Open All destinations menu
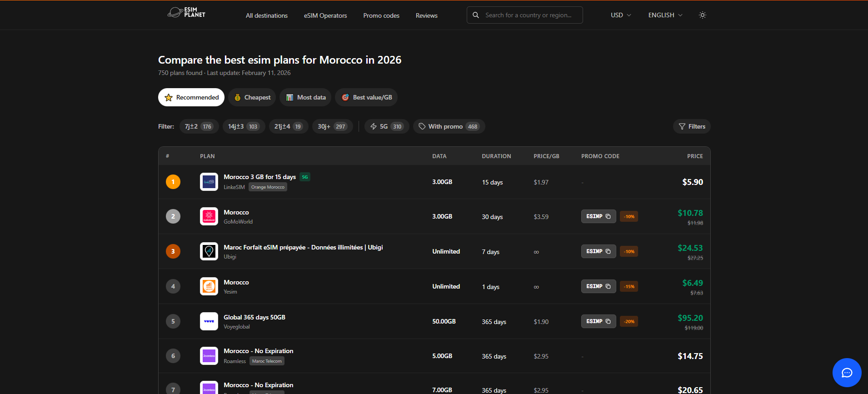868x394 pixels. [x=267, y=15]
